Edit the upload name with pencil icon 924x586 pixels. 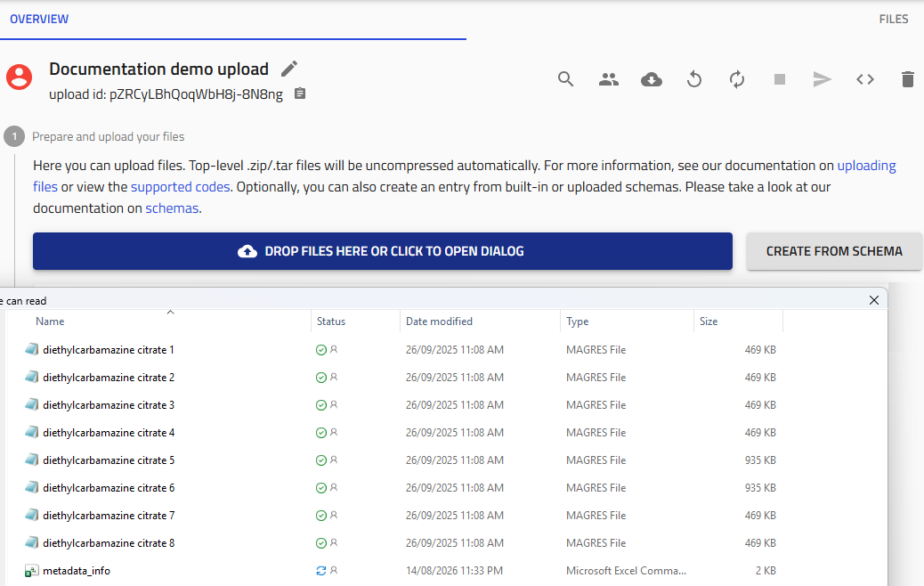coord(288,69)
